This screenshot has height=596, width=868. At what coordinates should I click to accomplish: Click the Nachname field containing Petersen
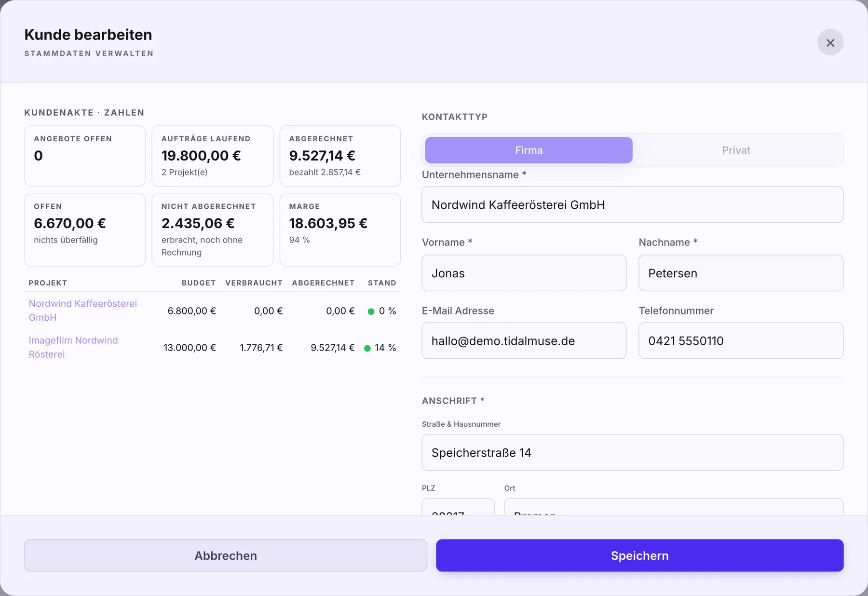point(741,273)
